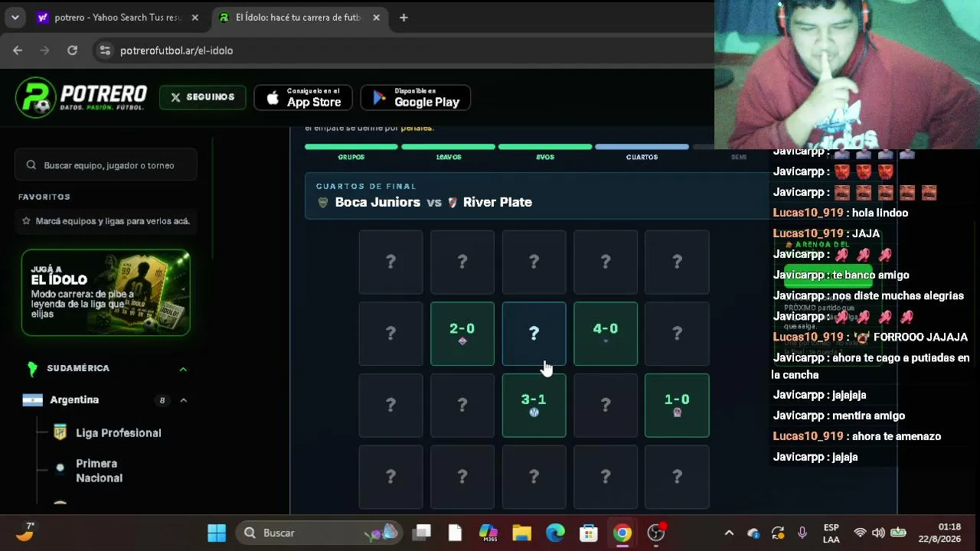Open Primera Nacional in the sidebar

(100, 471)
